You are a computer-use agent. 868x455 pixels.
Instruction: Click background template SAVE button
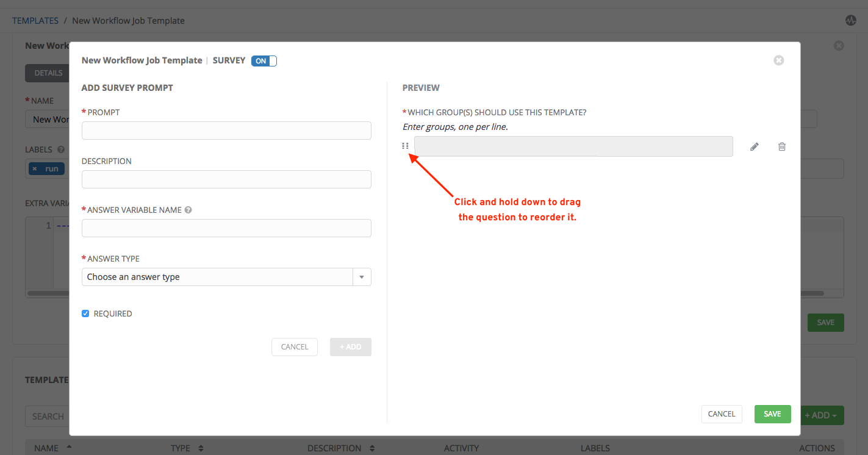tap(825, 323)
